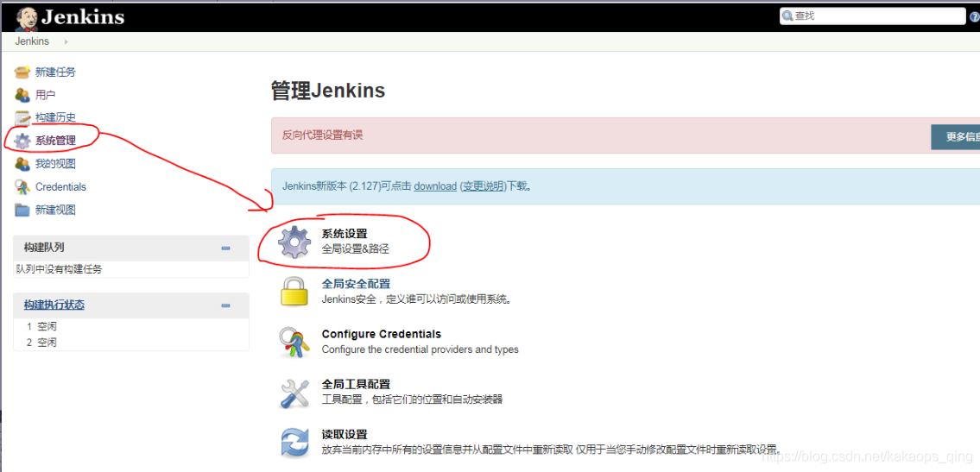Open 系统设置 large gear icon
Image resolution: width=980 pixels, height=472 pixels.
294,242
